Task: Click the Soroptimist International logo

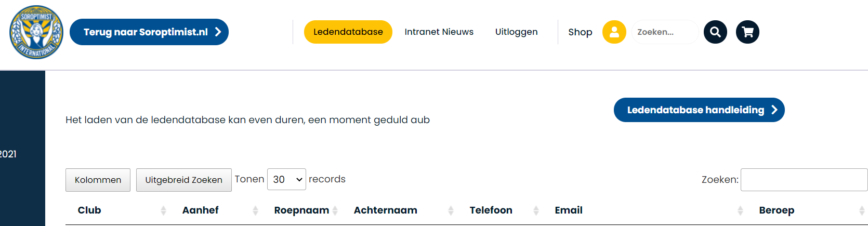Action: [x=36, y=32]
